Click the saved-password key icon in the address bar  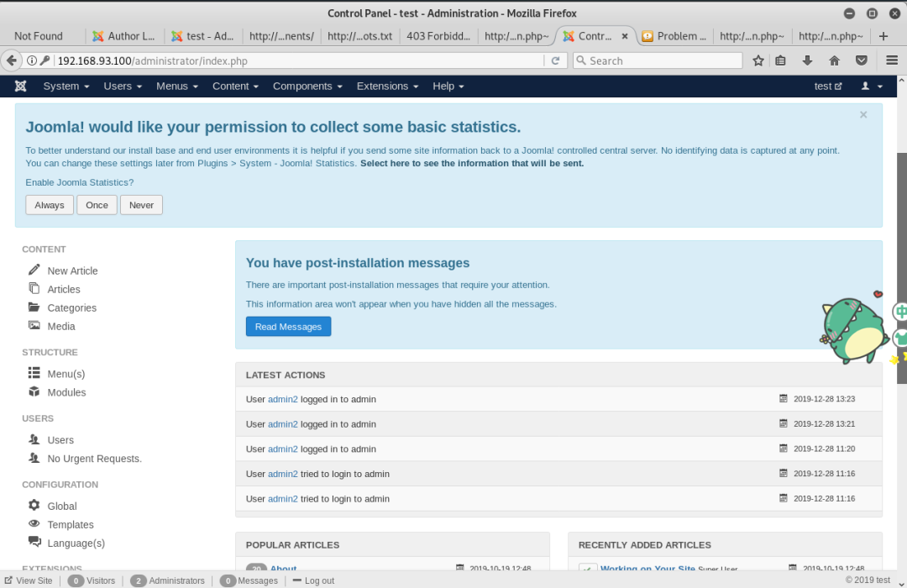(45, 60)
